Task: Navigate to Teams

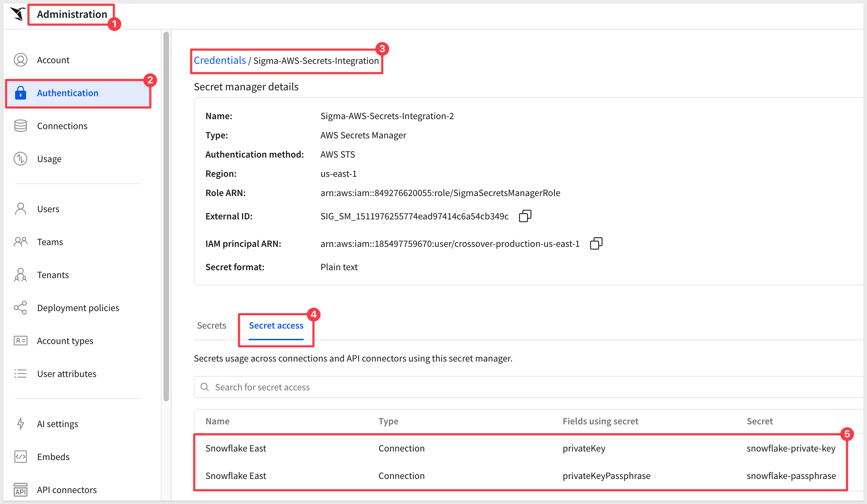Action: coord(50,242)
